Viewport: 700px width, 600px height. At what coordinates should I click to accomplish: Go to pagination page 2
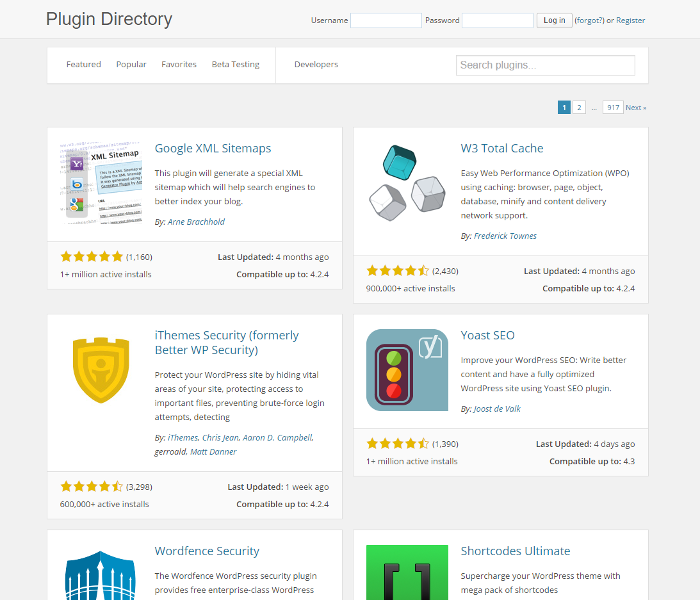[x=579, y=108]
